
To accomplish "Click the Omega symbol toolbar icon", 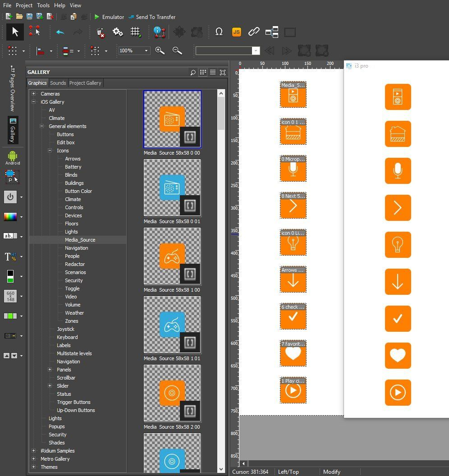I will click(x=219, y=32).
